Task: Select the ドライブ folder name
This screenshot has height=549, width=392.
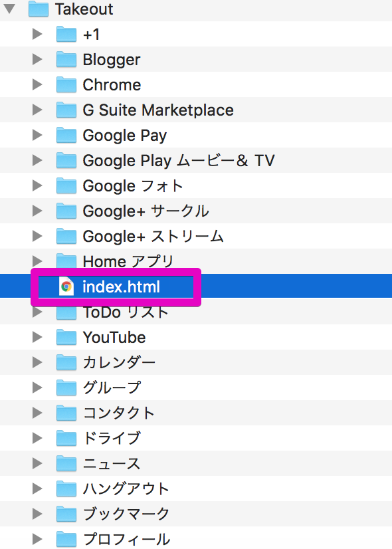Action: (112, 438)
